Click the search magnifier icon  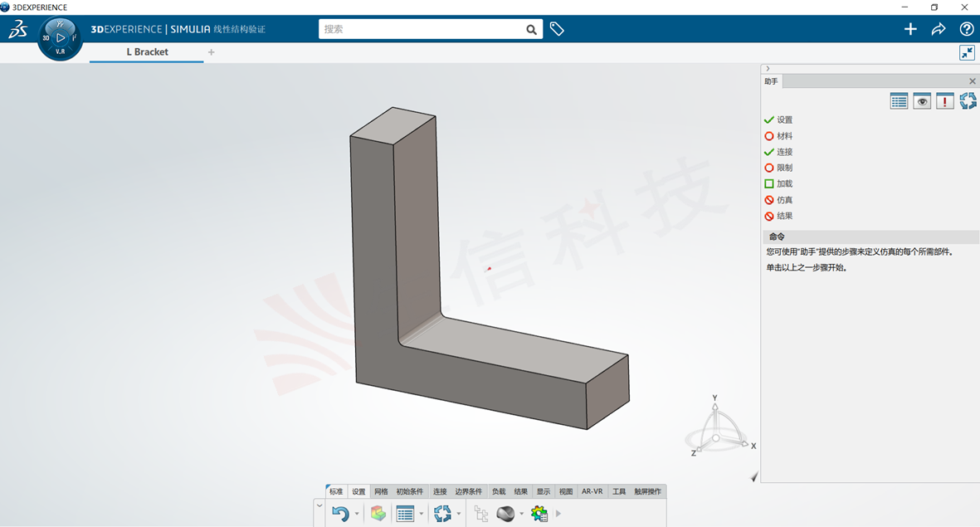(x=531, y=29)
